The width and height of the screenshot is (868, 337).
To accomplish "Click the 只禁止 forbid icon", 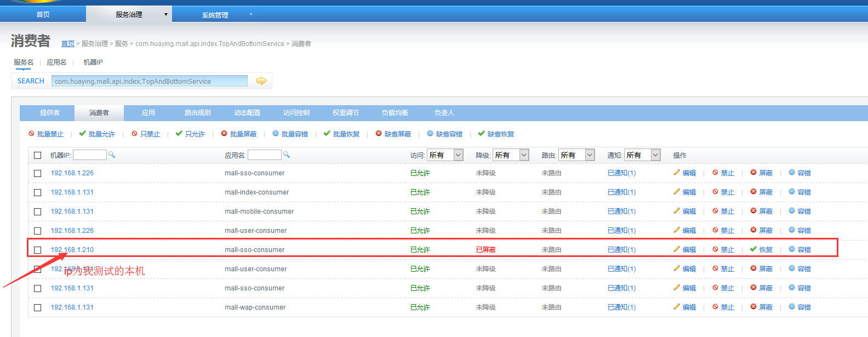I will pos(134,134).
